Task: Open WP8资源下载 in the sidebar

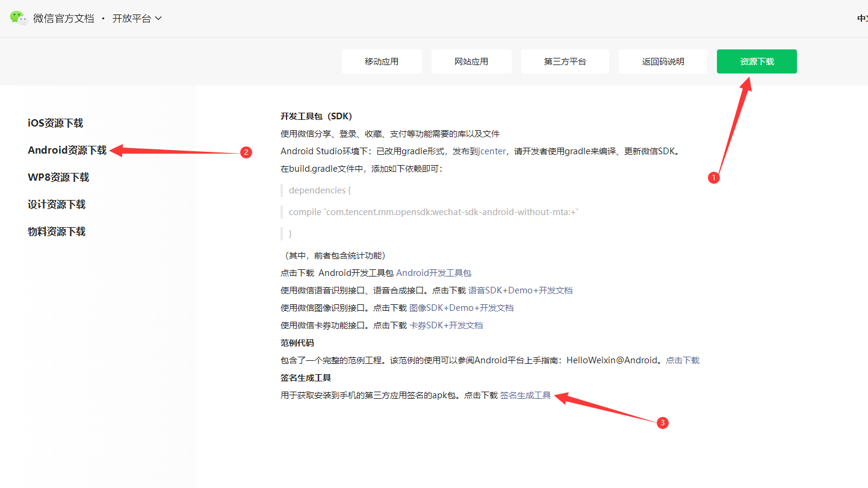Action: pos(58,178)
